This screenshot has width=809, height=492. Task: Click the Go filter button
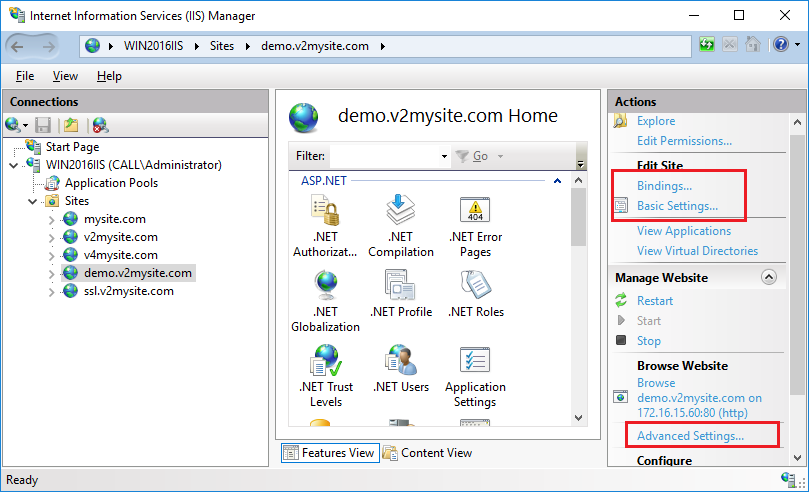pos(473,156)
